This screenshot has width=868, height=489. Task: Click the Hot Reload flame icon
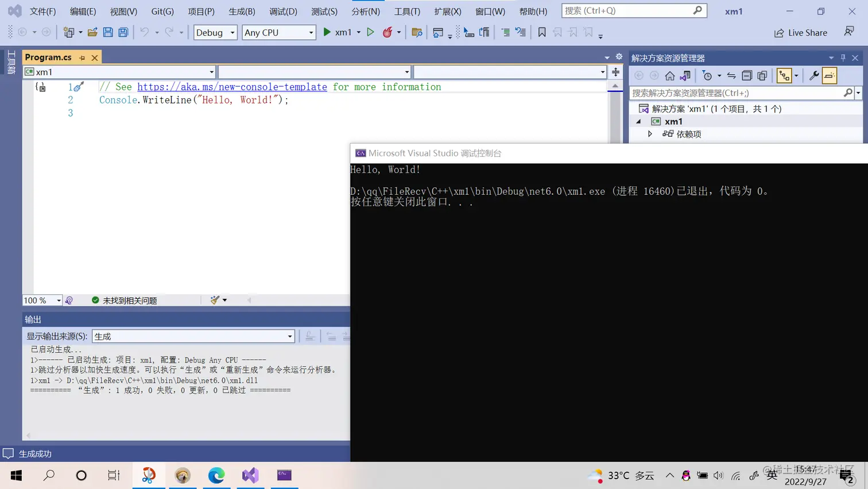(x=387, y=32)
